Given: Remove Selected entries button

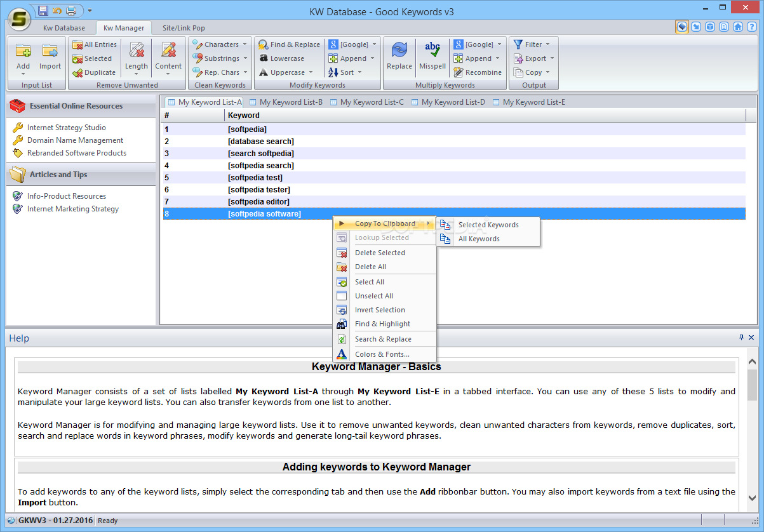Looking at the screenshot, I should coord(92,58).
